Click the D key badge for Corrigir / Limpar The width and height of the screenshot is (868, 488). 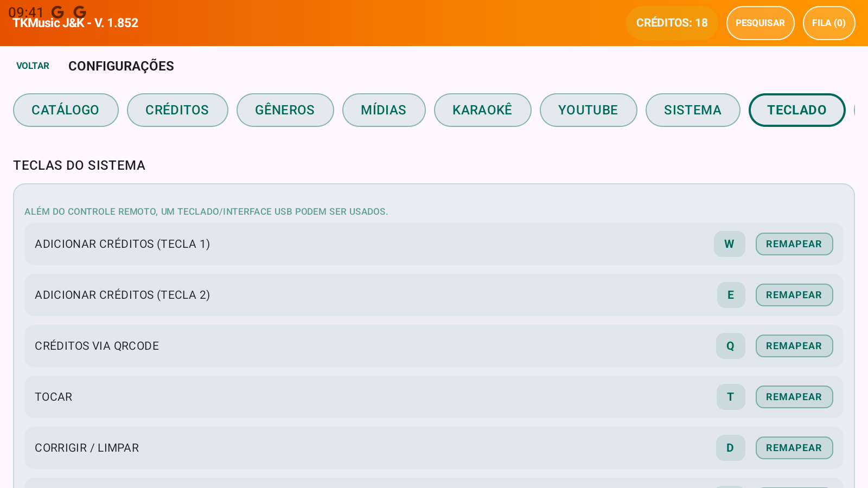pos(731,448)
